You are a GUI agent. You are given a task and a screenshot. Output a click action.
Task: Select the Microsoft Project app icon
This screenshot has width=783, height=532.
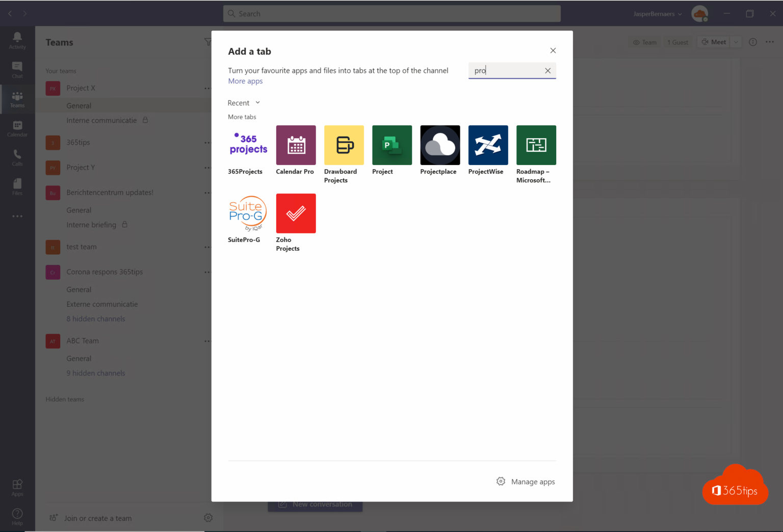(x=391, y=145)
